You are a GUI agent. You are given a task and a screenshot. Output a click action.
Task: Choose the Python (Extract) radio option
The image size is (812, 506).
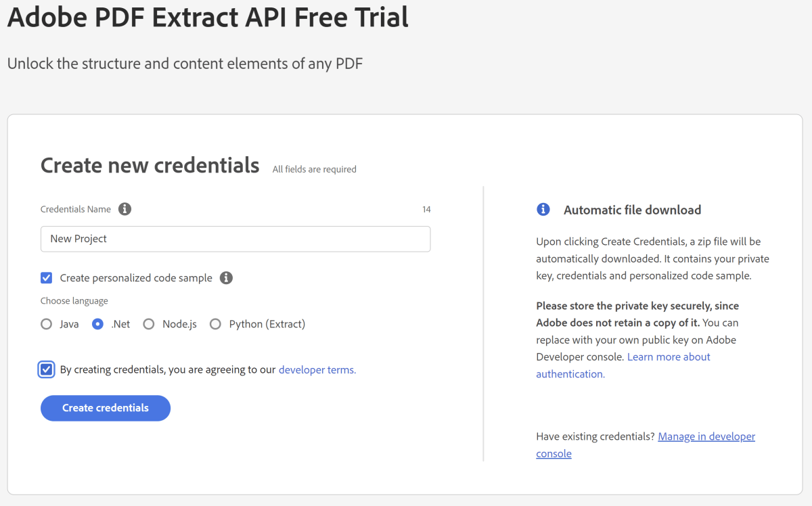coord(215,324)
